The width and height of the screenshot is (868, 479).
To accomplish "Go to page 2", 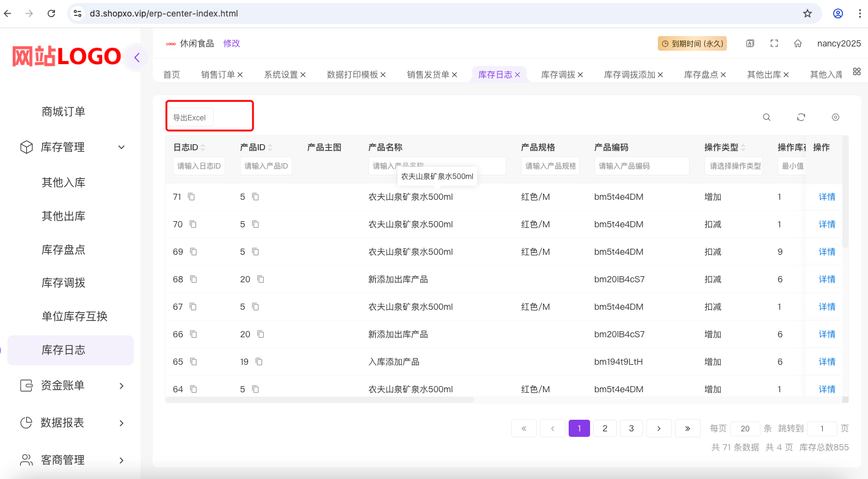I will pyautogui.click(x=605, y=428).
